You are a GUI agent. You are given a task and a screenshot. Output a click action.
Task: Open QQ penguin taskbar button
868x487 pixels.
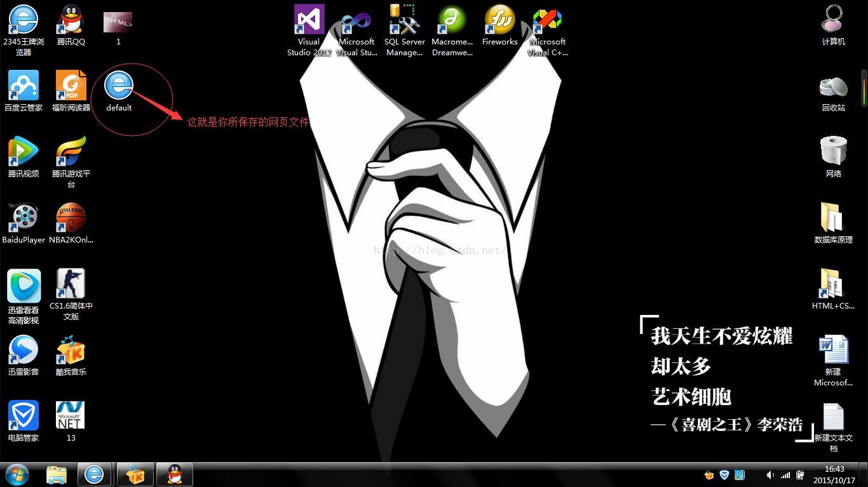[x=174, y=474]
